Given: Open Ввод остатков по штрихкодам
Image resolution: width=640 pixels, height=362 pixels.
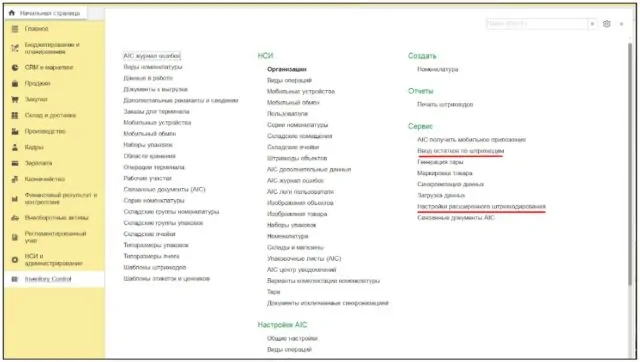Looking at the screenshot, I should (460, 151).
